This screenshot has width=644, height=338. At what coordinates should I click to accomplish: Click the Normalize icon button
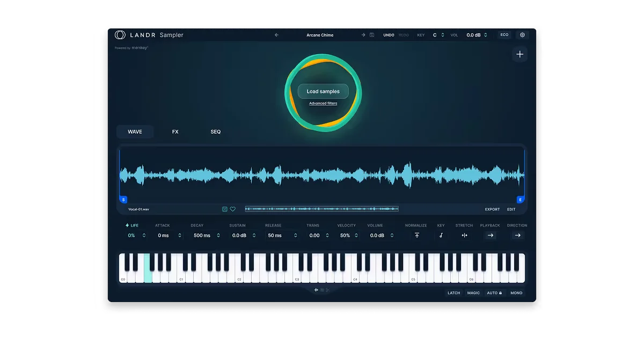click(x=417, y=235)
